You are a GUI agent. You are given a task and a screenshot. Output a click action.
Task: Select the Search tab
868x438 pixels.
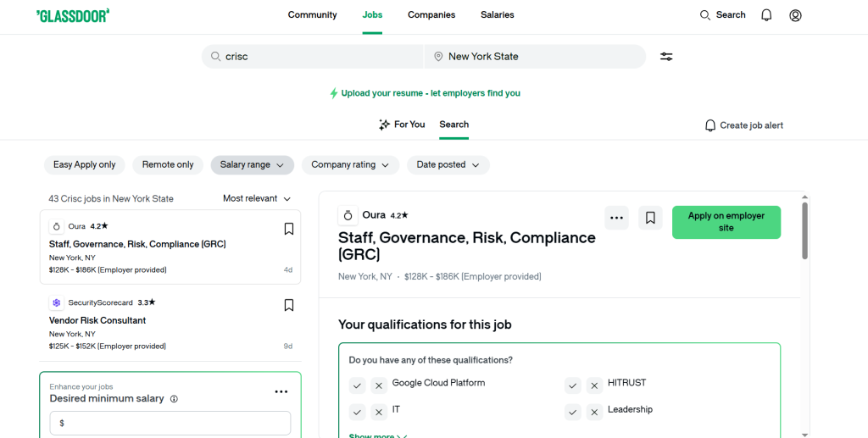(x=454, y=125)
